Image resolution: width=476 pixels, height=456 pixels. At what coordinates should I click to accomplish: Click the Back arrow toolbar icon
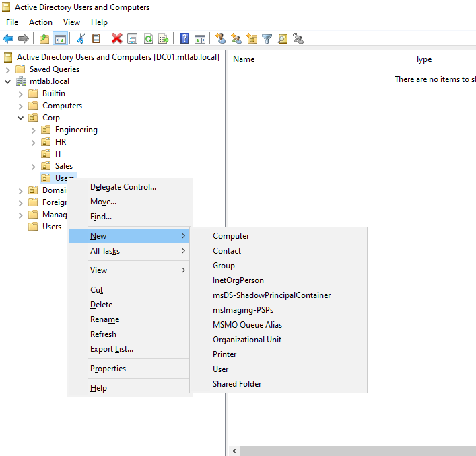(8, 39)
